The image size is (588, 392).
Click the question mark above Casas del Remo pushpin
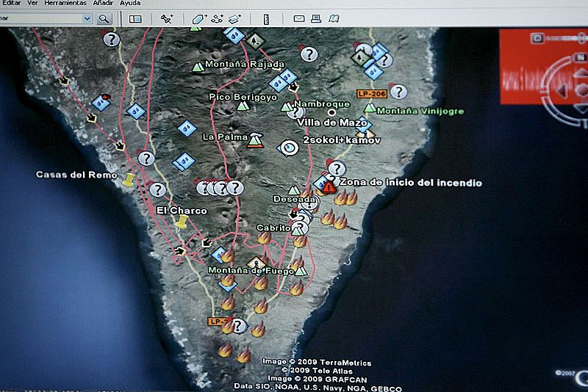(146, 159)
